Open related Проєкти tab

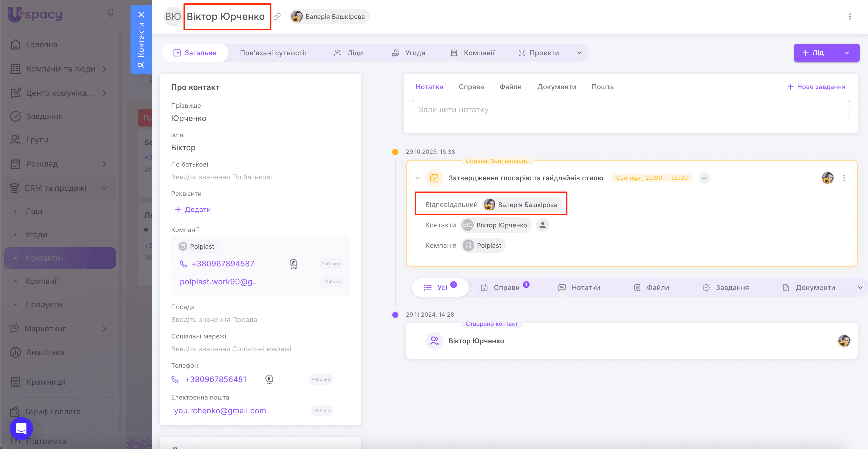[539, 53]
